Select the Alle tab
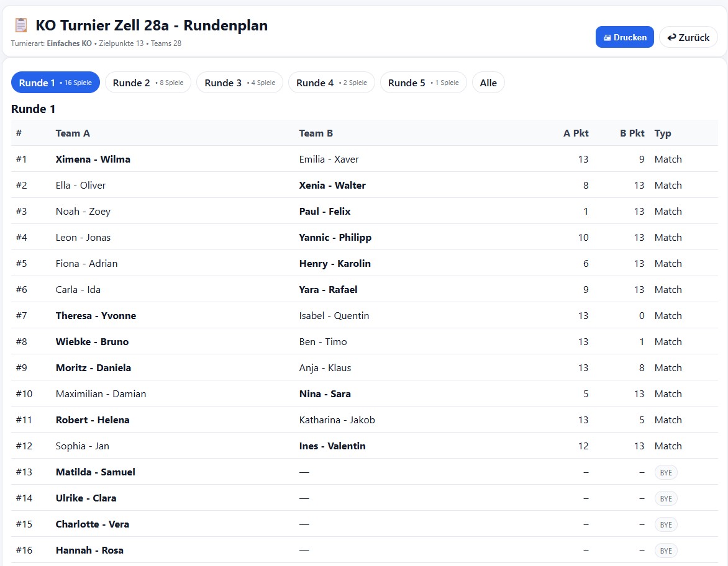This screenshot has height=566, width=728. click(x=488, y=83)
